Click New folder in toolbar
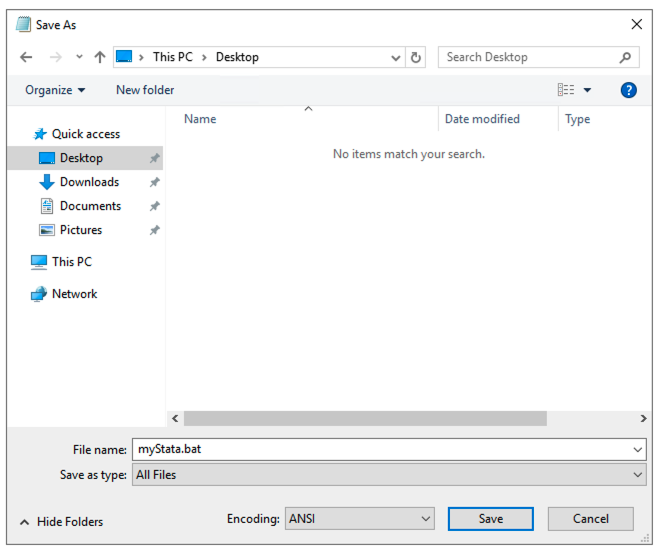 [x=145, y=90]
